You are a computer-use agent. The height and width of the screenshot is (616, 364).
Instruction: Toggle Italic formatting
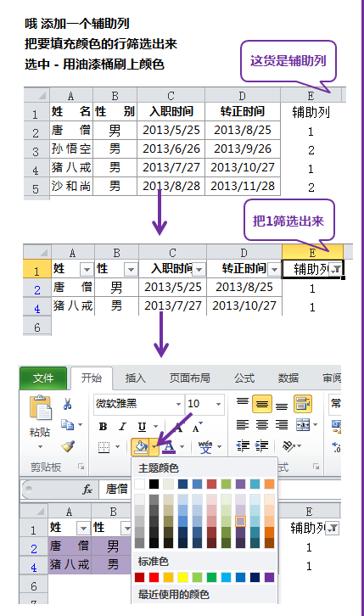[122, 427]
